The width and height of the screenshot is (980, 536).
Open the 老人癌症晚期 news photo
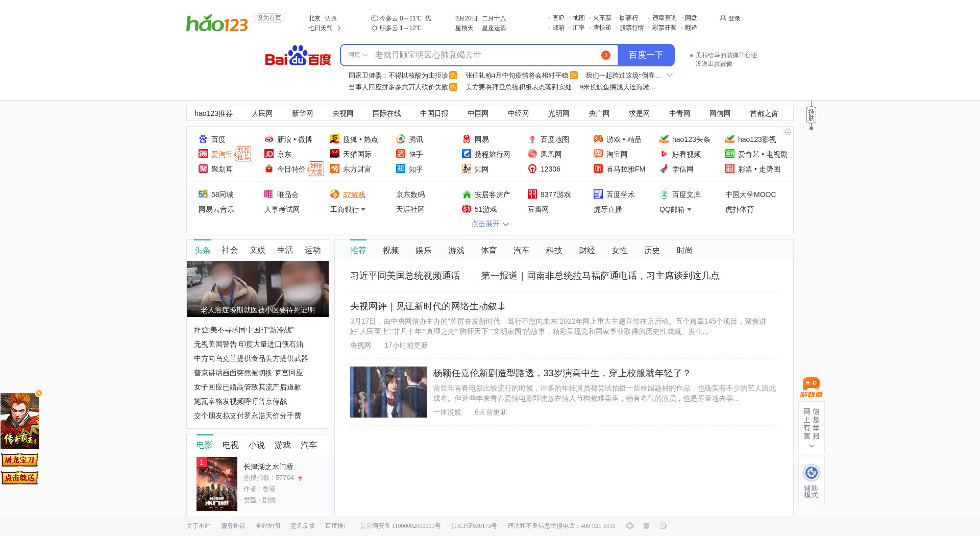pyautogui.click(x=258, y=288)
